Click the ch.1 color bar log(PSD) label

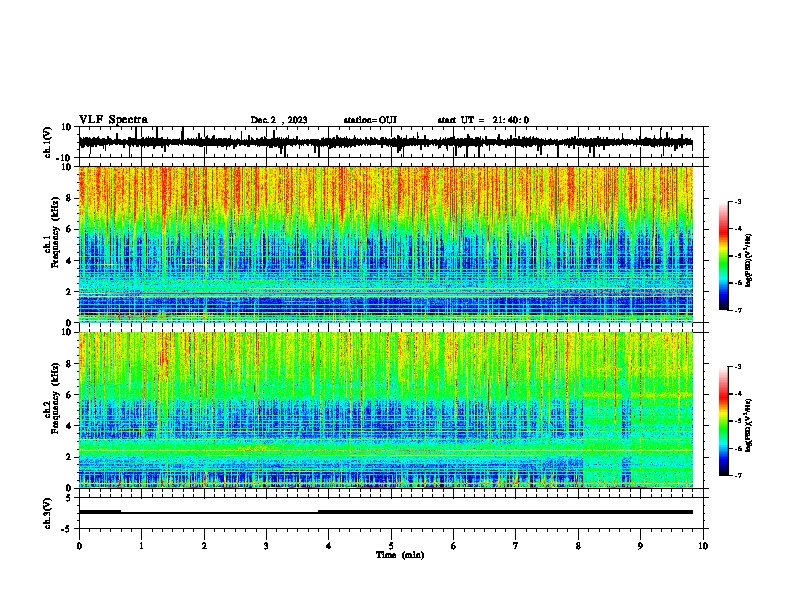click(x=748, y=260)
